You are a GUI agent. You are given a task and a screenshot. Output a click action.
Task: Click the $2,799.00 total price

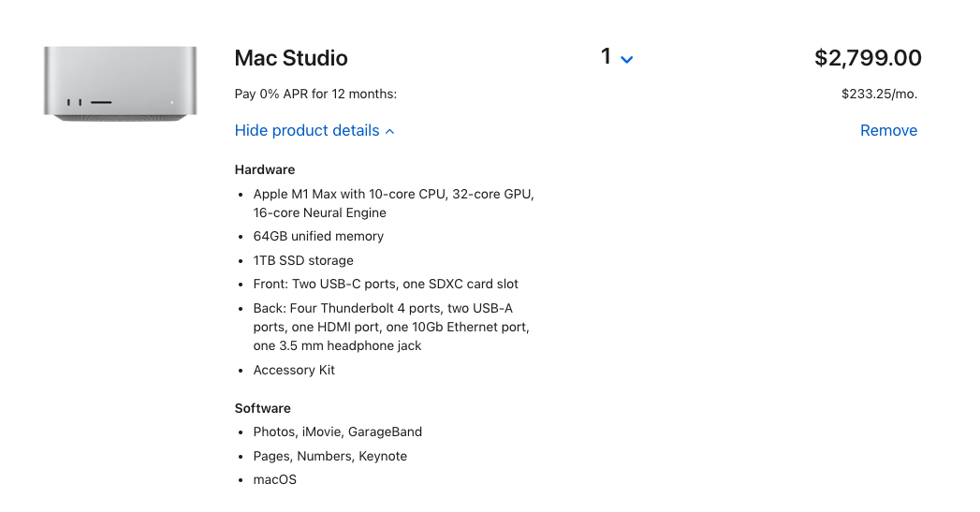pos(868,58)
